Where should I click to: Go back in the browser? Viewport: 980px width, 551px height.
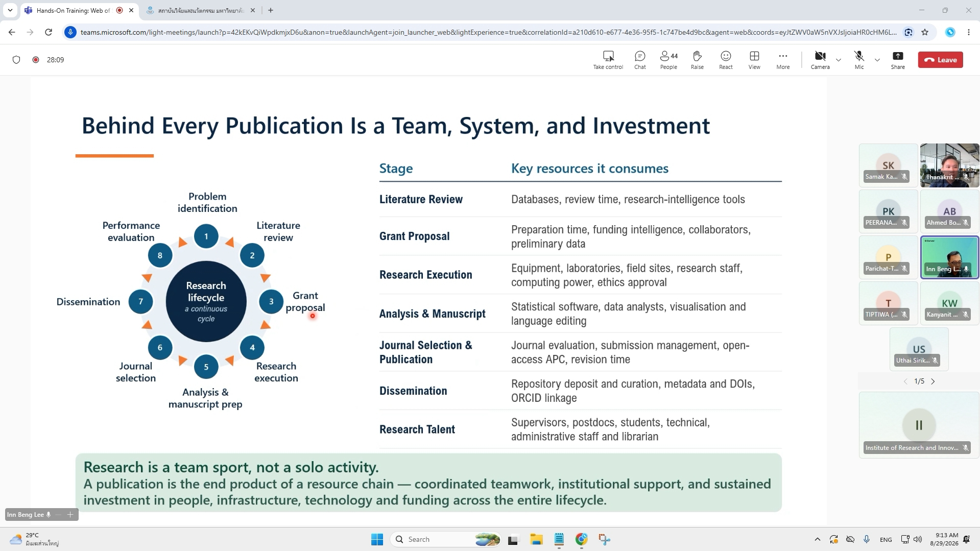(12, 32)
